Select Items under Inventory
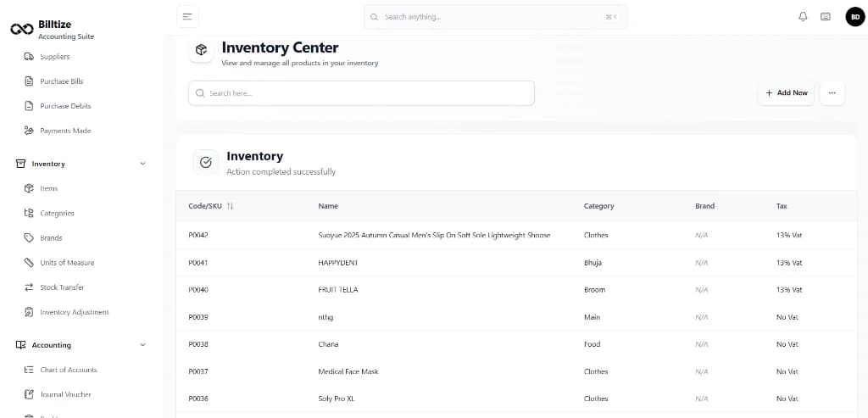 pyautogui.click(x=48, y=188)
